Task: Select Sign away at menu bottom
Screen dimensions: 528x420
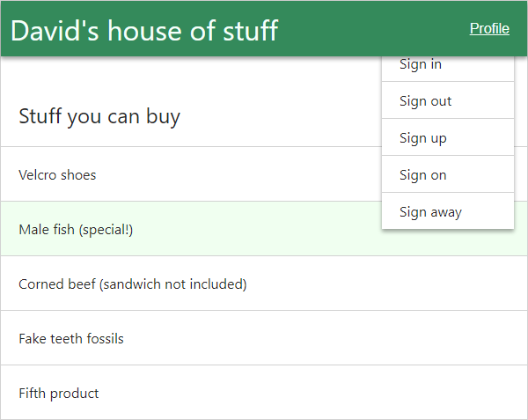Action: tap(430, 212)
